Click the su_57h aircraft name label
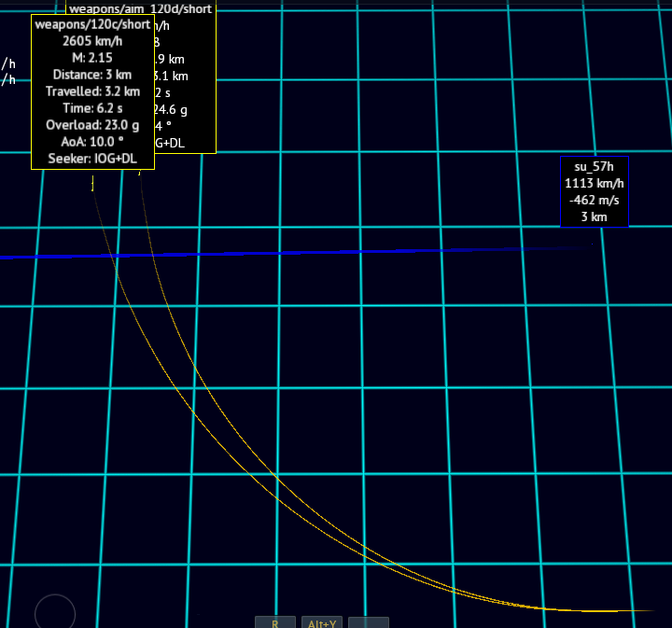This screenshot has height=628, width=672. pos(595,167)
